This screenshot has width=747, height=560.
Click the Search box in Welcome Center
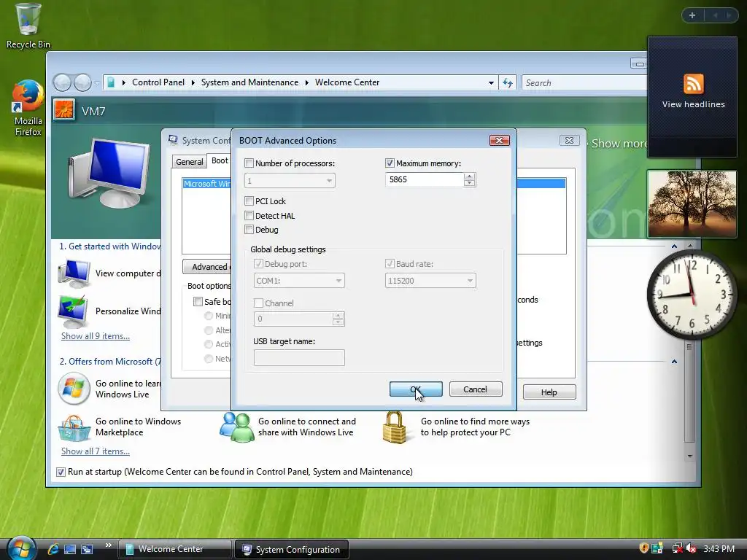point(584,83)
